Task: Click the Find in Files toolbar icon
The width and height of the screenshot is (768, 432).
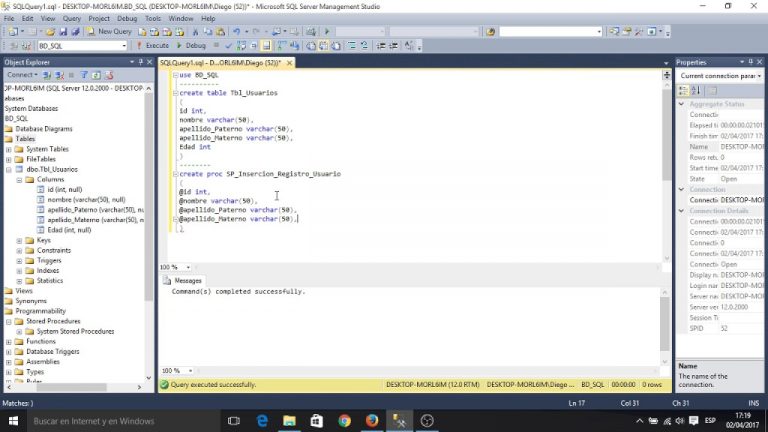Action: (x=490, y=32)
